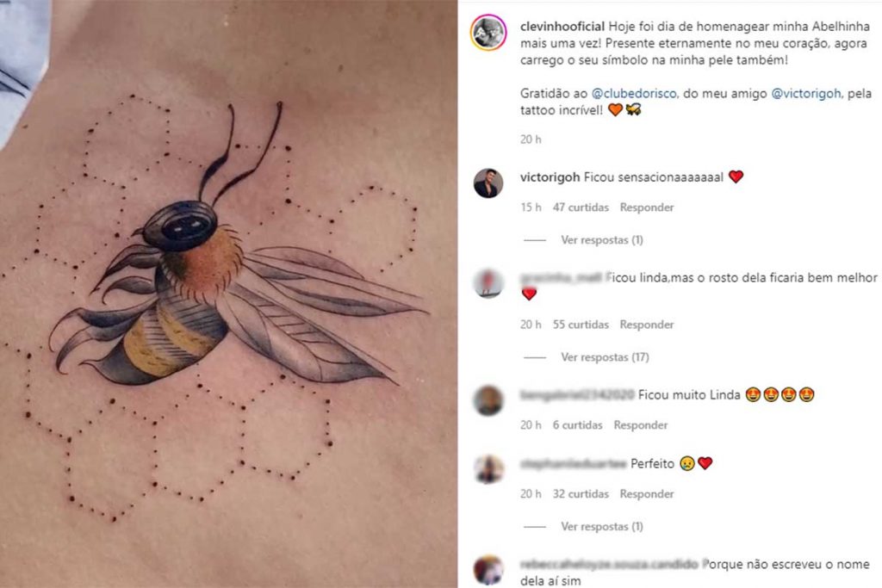
Task: Expand Ver respostas (17)
Action: 605,357
